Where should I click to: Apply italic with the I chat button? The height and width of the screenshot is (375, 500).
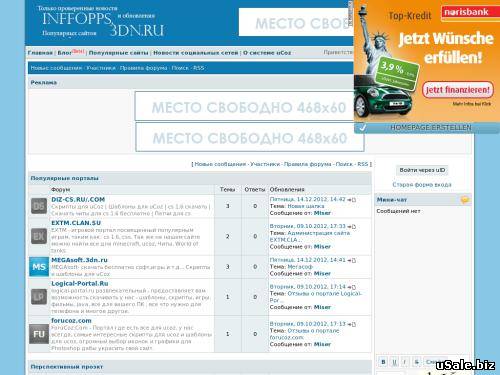click(x=405, y=362)
